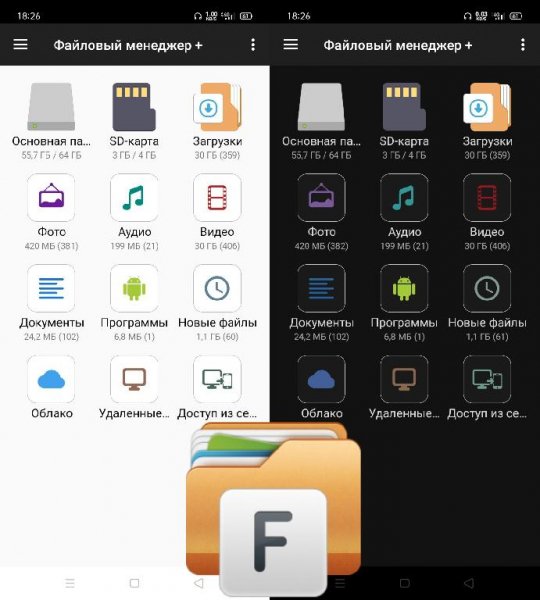Open Аудио music icon in light screen
The width and height of the screenshot is (540, 600).
(x=134, y=197)
